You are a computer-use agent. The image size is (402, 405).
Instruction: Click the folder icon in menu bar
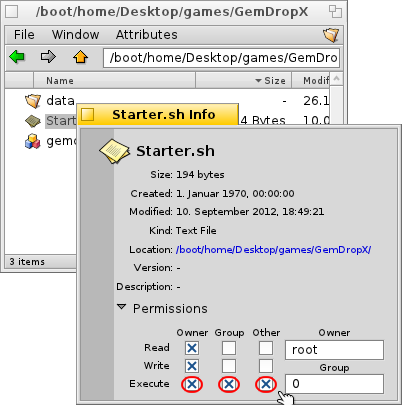click(x=331, y=35)
